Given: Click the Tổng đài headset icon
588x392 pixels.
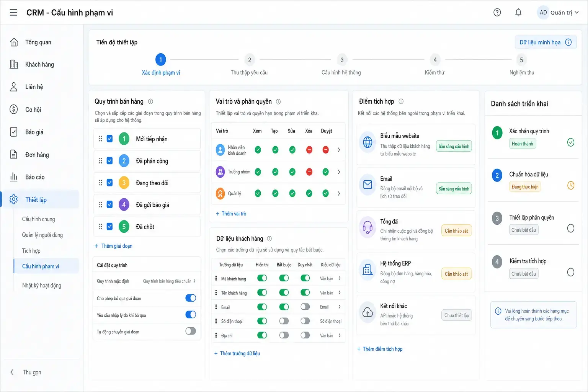Looking at the screenshot, I should [x=367, y=227].
